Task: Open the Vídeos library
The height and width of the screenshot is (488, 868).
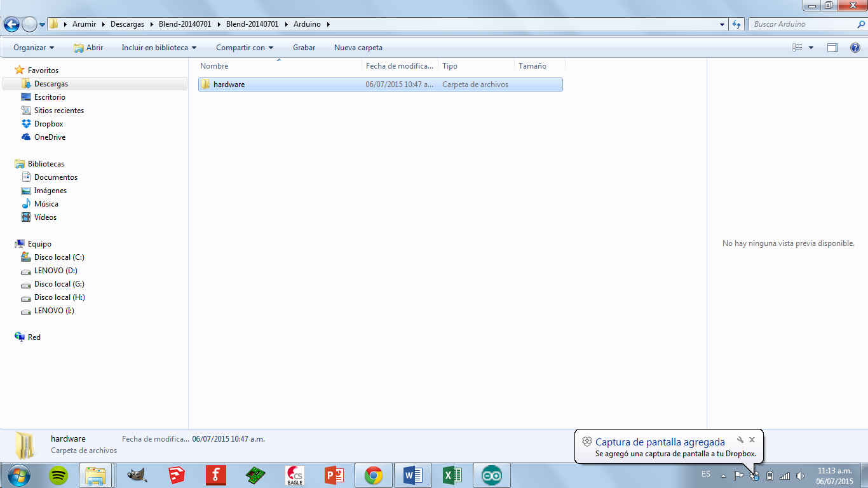Action: pyautogui.click(x=45, y=217)
